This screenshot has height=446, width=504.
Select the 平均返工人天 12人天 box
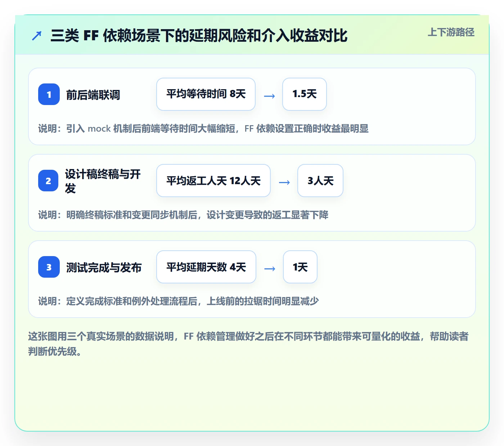213,181
